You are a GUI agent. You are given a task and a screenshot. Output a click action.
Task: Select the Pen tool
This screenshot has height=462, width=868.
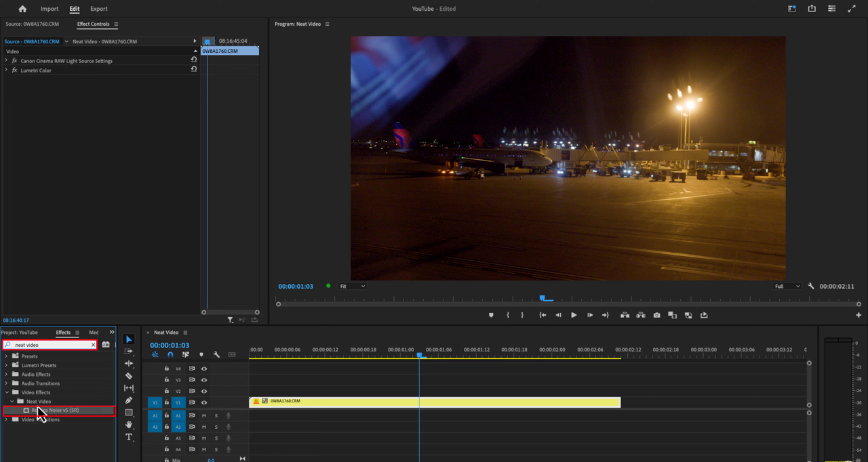click(x=129, y=400)
